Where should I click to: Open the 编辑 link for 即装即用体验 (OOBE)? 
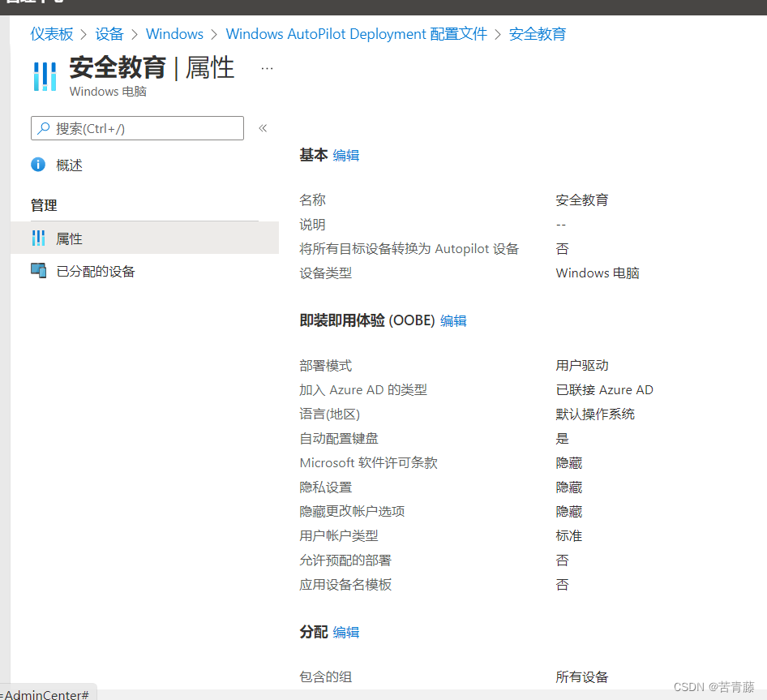[x=453, y=321]
